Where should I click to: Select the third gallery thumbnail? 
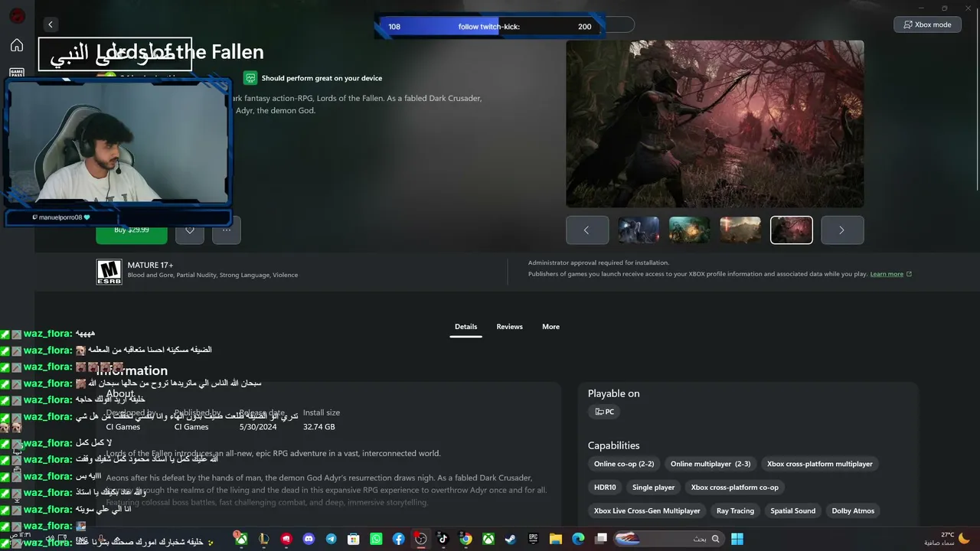click(x=740, y=230)
